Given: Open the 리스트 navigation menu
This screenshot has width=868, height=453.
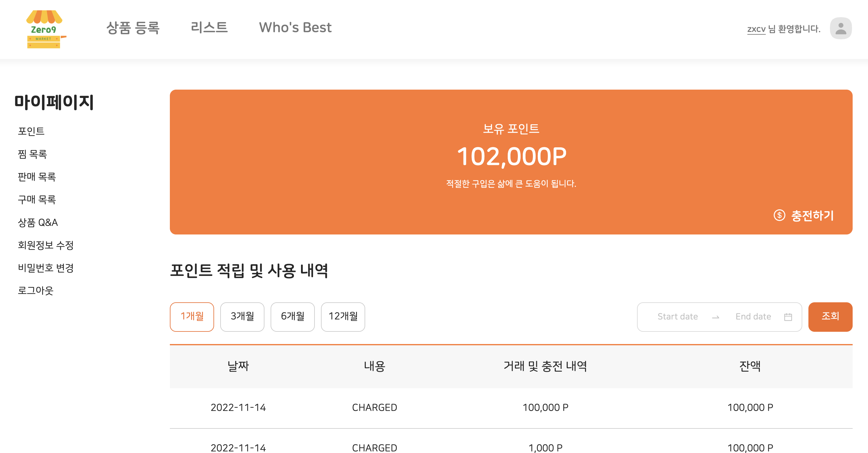Looking at the screenshot, I should click(x=209, y=28).
